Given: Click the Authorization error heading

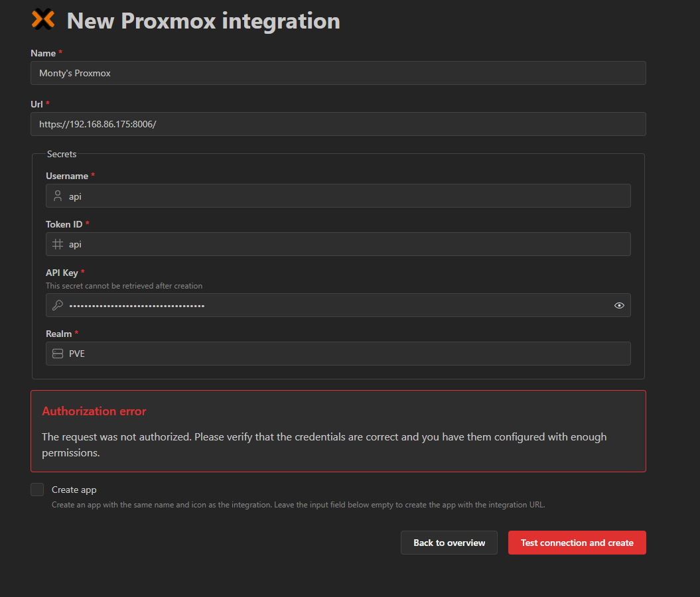Looking at the screenshot, I should 94,411.
